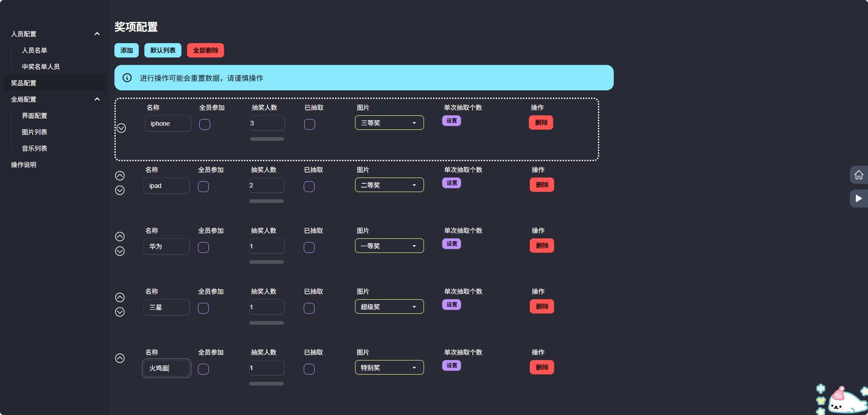
Task: Move 华为 prize down with arrow icon
Action: [120, 251]
